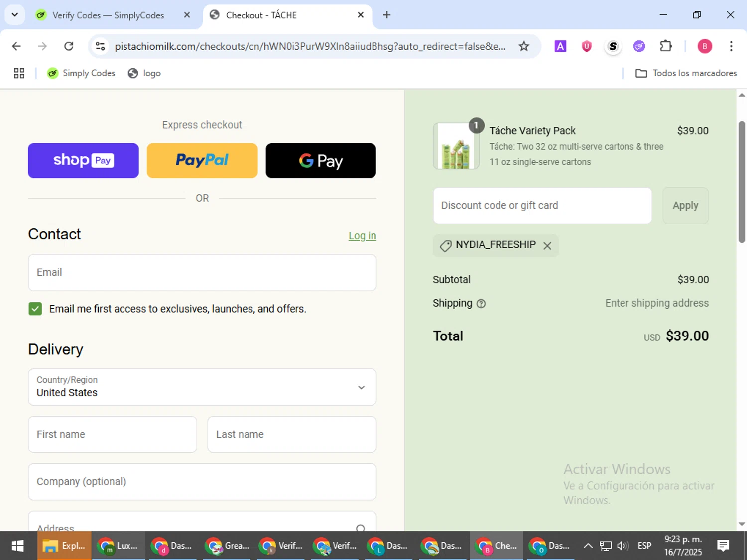Image resolution: width=747 pixels, height=560 pixels.
Task: Click the Last name field
Action: click(x=292, y=434)
